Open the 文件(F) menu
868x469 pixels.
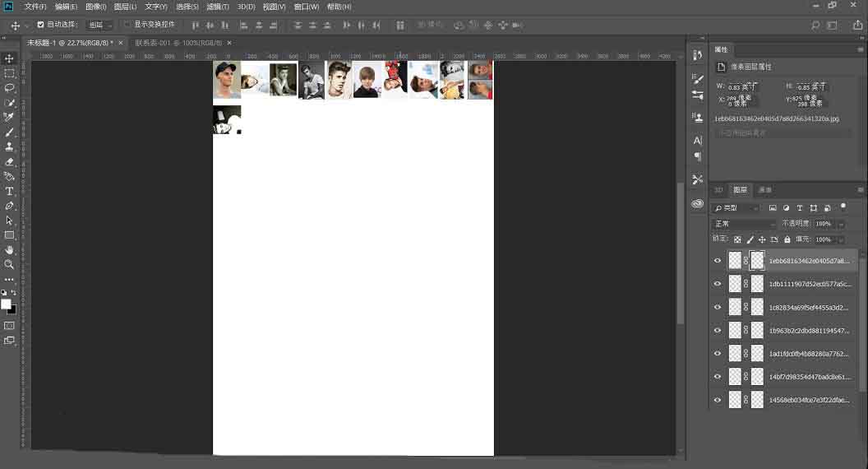[35, 7]
